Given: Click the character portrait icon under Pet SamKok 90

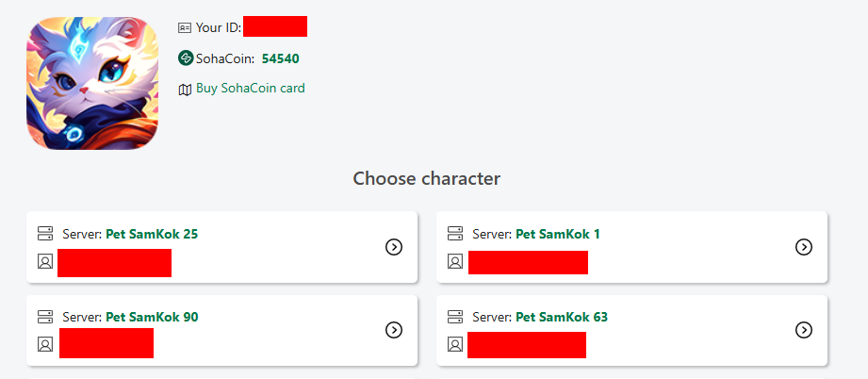Looking at the screenshot, I should click(x=45, y=344).
